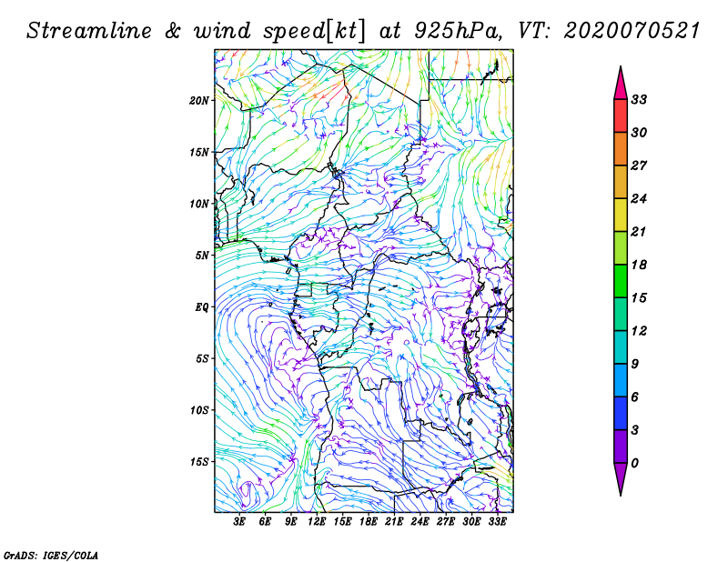The height and width of the screenshot is (562, 728).
Task: Select the green 15–18 kt colorbar segment
Action: pos(621,281)
